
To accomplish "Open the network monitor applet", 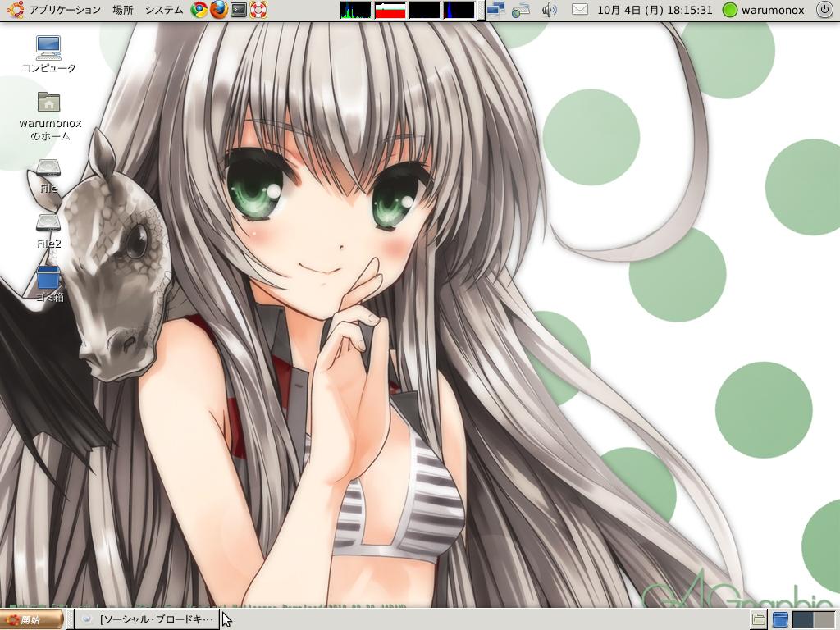I will (496, 10).
